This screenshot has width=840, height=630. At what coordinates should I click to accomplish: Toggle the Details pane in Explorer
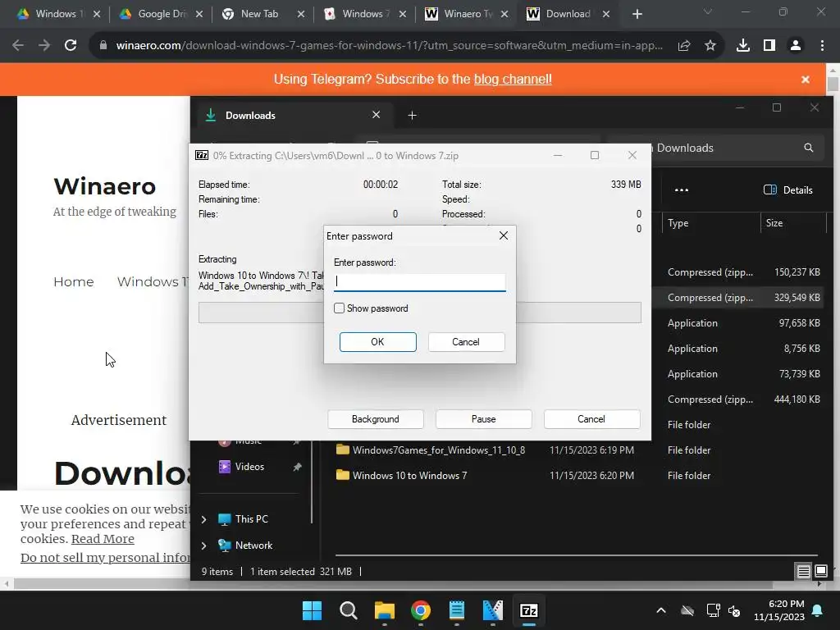point(788,190)
